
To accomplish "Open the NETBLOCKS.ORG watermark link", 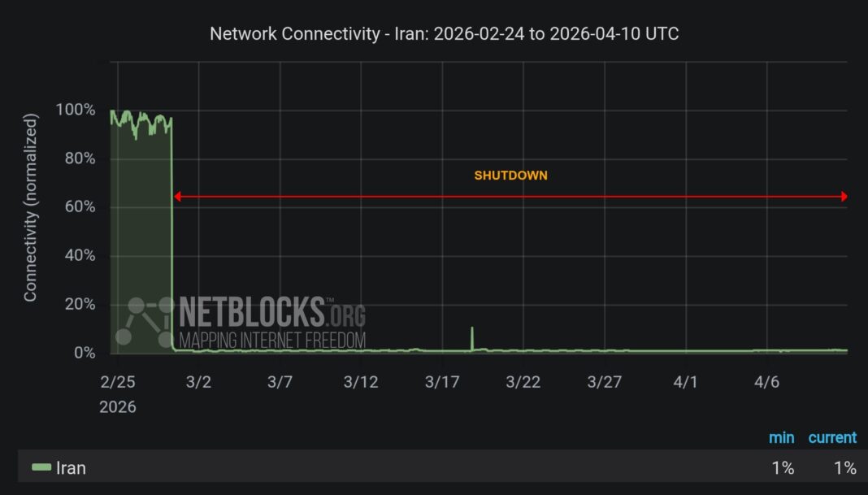I will tap(271, 312).
